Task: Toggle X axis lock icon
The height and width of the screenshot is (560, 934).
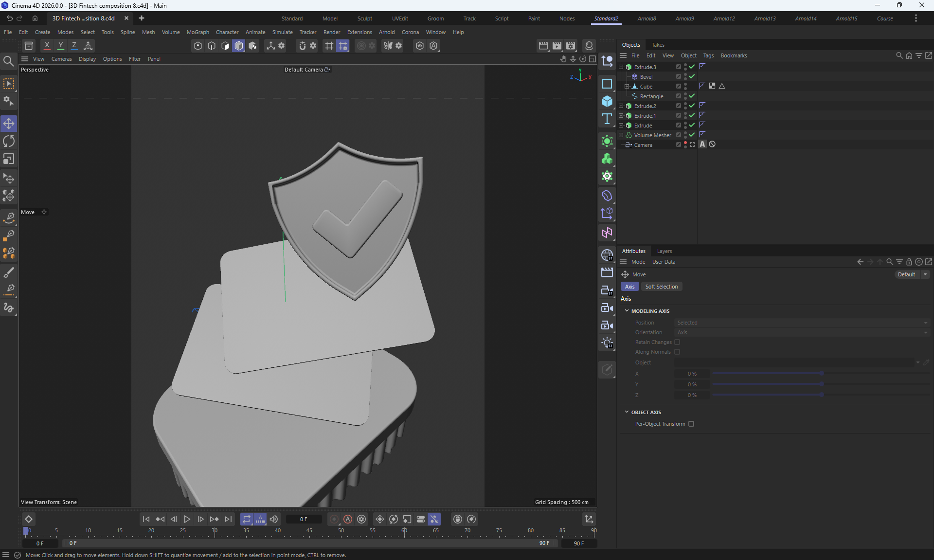Action: coord(47,45)
